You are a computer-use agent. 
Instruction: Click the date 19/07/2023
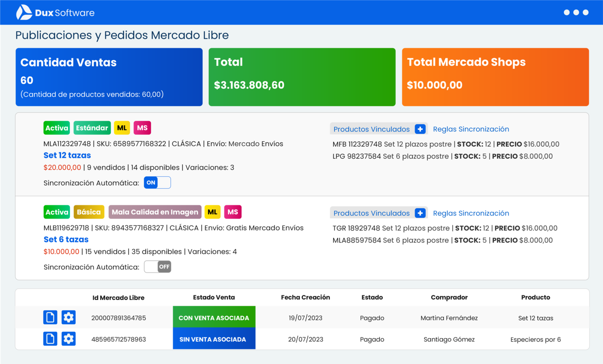point(306,318)
